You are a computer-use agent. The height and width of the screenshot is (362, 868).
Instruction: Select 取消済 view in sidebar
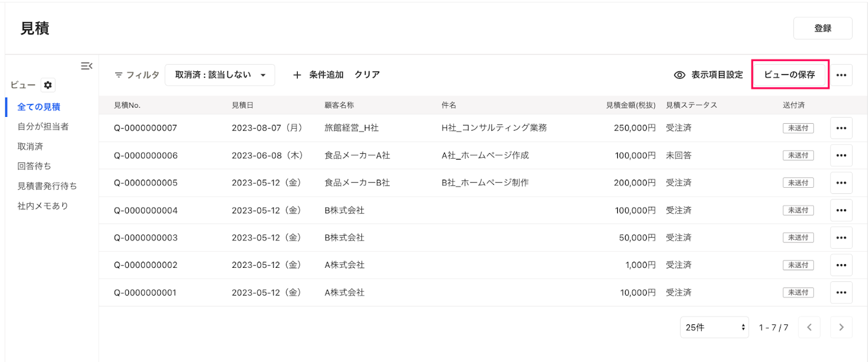(x=30, y=147)
